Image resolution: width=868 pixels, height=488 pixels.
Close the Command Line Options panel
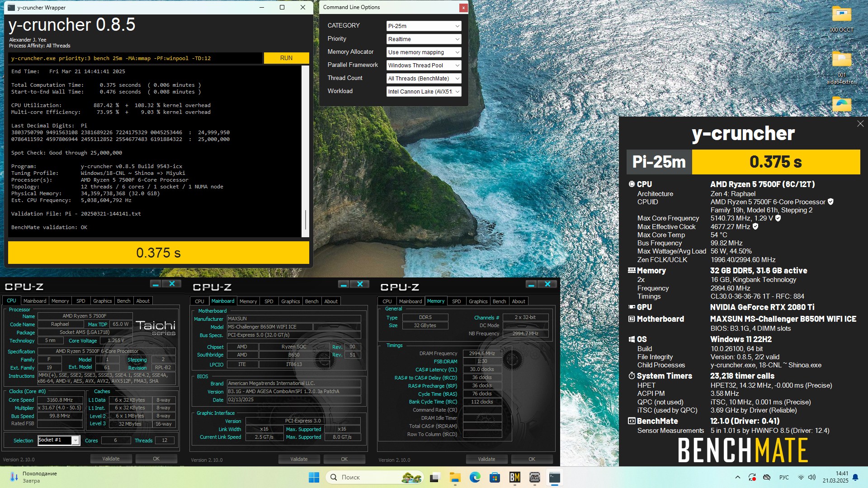(463, 8)
